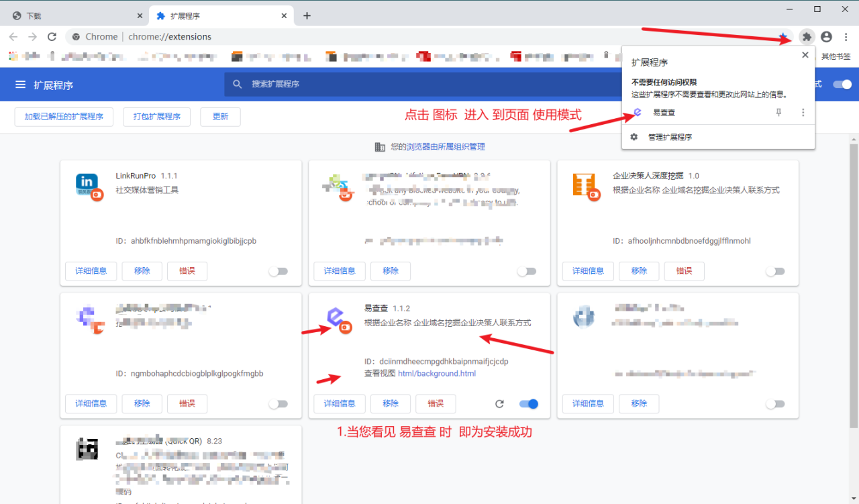
Task: Click into 搜索扩展程序 search field
Action: coord(429,84)
